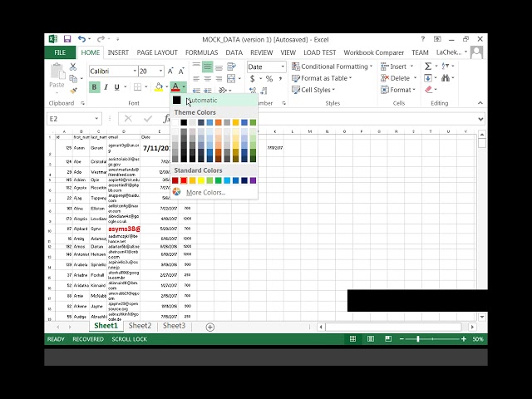Switch to the FORMULAS tab
The width and height of the screenshot is (532, 399).
click(x=201, y=52)
